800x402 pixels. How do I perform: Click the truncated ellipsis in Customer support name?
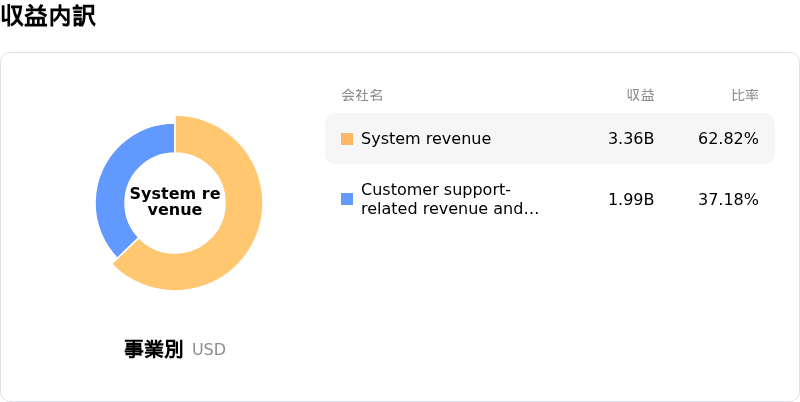532,210
